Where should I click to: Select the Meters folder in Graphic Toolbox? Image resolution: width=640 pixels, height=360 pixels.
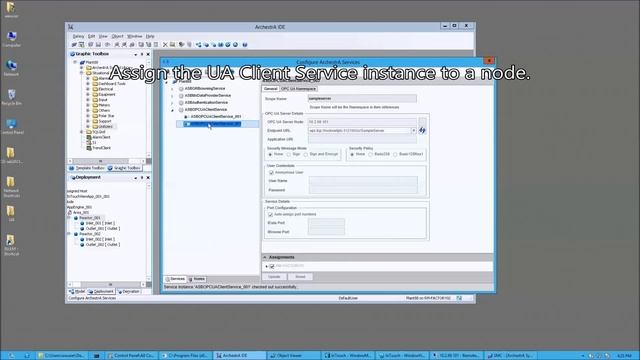[x=102, y=105]
